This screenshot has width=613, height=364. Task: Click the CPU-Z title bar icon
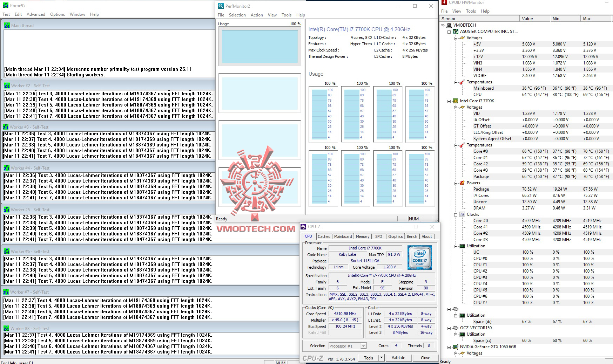pyautogui.click(x=304, y=227)
